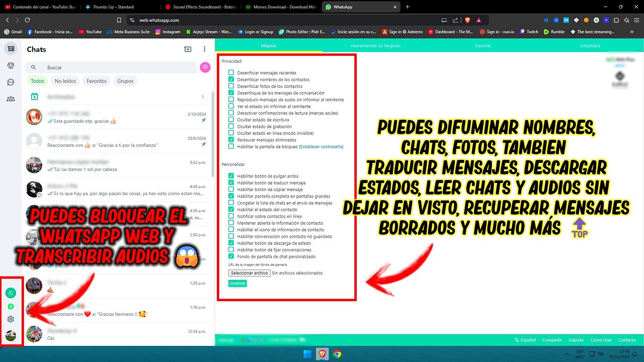Click the Chrome icon in taskbar
This screenshot has width=644, height=362.
(x=337, y=354)
